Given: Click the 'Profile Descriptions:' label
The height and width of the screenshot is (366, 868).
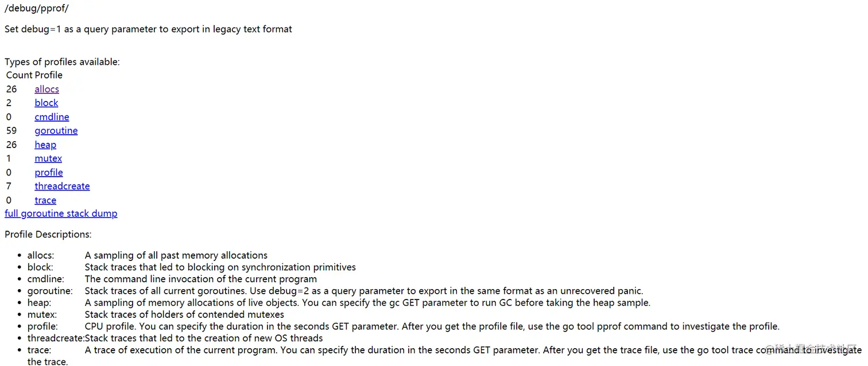Looking at the screenshot, I should (48, 234).
